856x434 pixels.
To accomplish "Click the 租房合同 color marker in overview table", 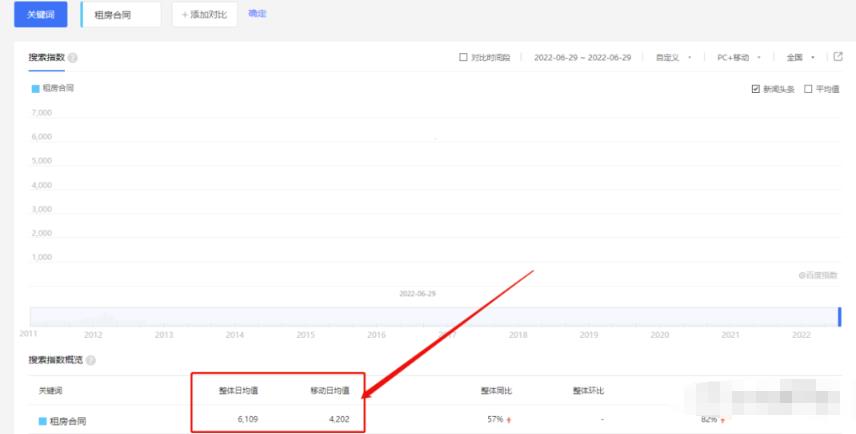I will tap(43, 421).
